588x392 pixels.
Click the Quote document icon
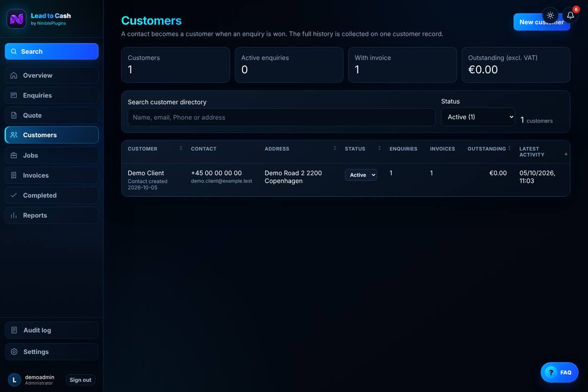point(13,115)
